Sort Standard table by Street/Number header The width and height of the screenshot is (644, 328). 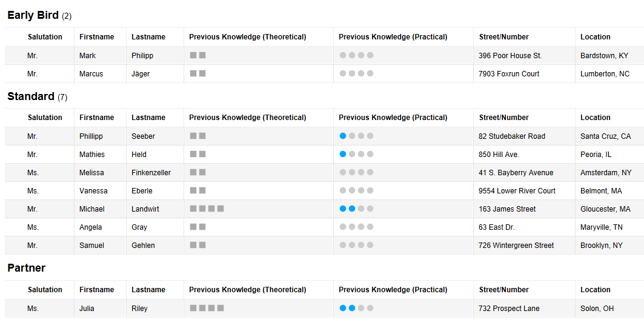[503, 118]
